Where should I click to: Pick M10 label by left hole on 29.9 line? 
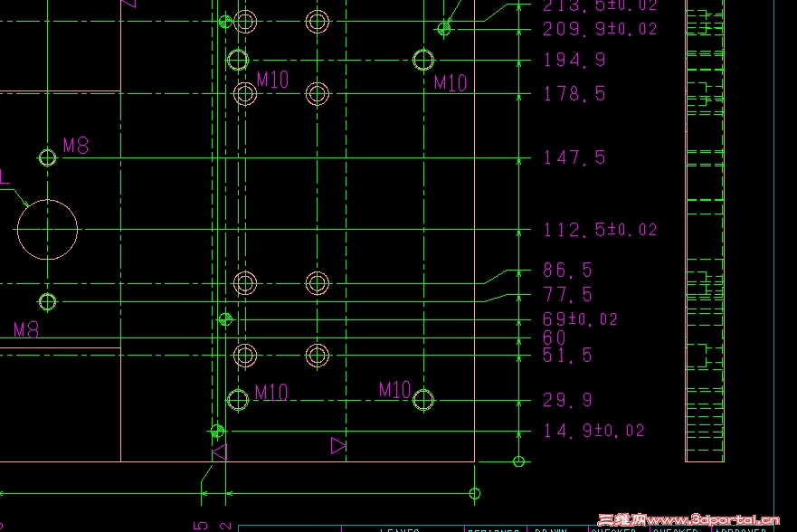[271, 393]
